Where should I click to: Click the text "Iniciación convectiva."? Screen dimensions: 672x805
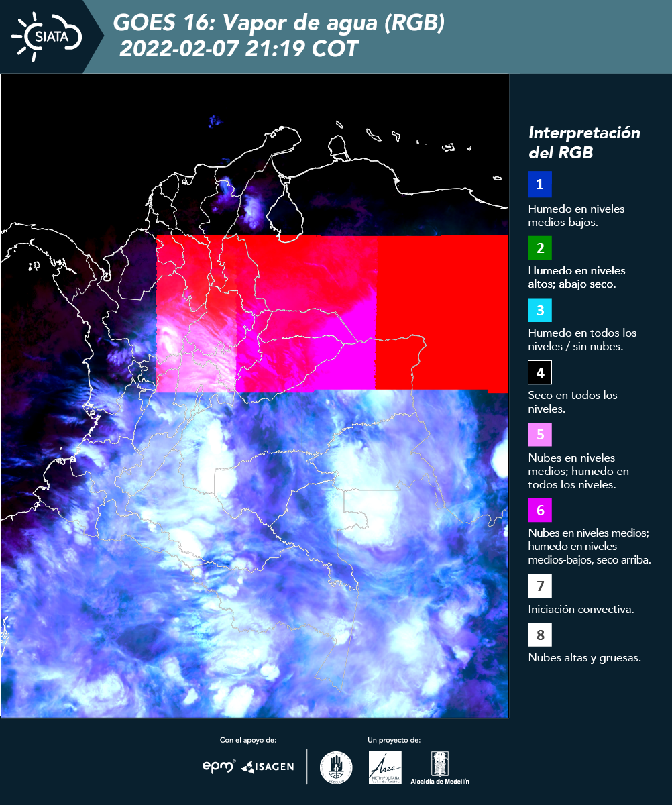[x=581, y=610]
